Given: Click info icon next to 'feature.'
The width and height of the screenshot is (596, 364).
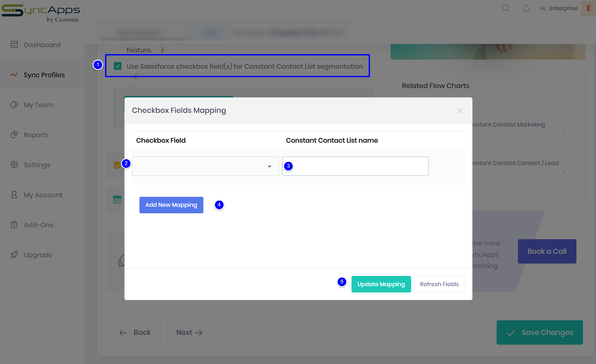Looking at the screenshot, I should (162, 50).
